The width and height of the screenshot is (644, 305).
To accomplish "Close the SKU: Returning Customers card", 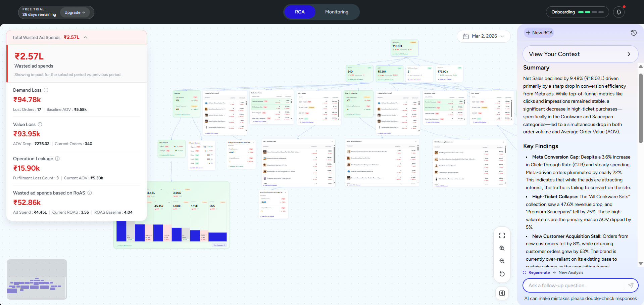I will click(x=503, y=142).
